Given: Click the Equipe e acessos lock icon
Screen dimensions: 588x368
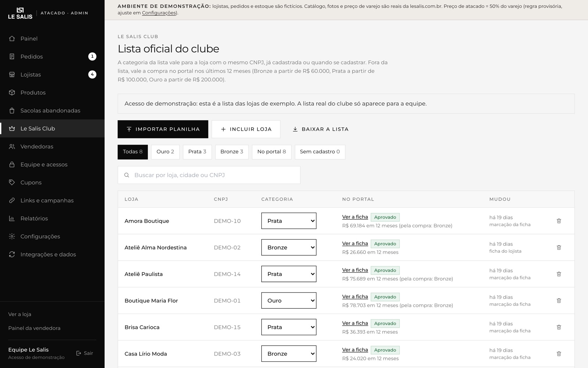Looking at the screenshot, I should 12,164.
